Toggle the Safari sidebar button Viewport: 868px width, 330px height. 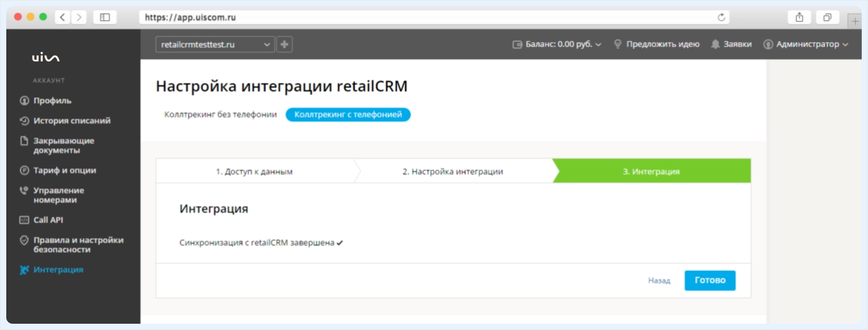[105, 18]
